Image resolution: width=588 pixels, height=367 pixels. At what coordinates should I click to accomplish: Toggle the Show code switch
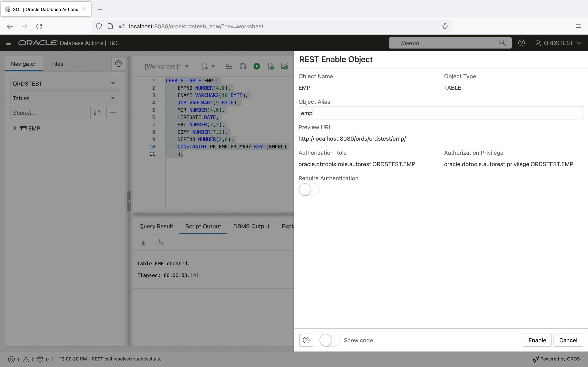pos(330,340)
